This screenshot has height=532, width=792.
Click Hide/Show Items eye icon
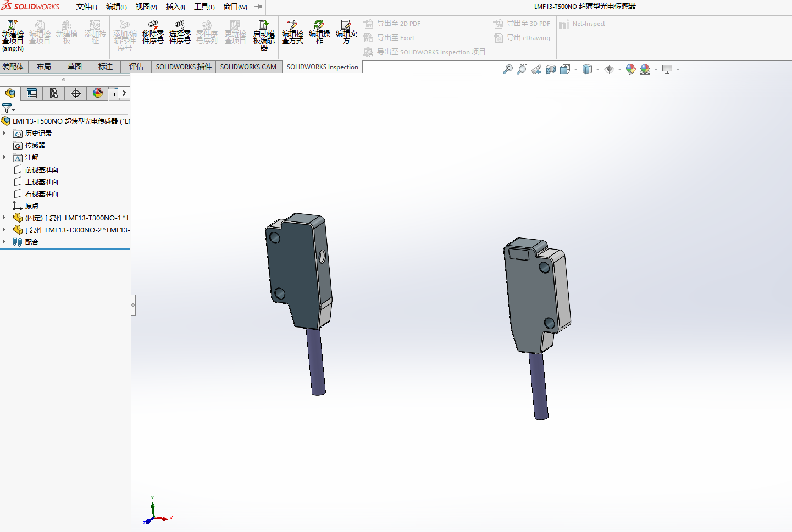pos(609,69)
